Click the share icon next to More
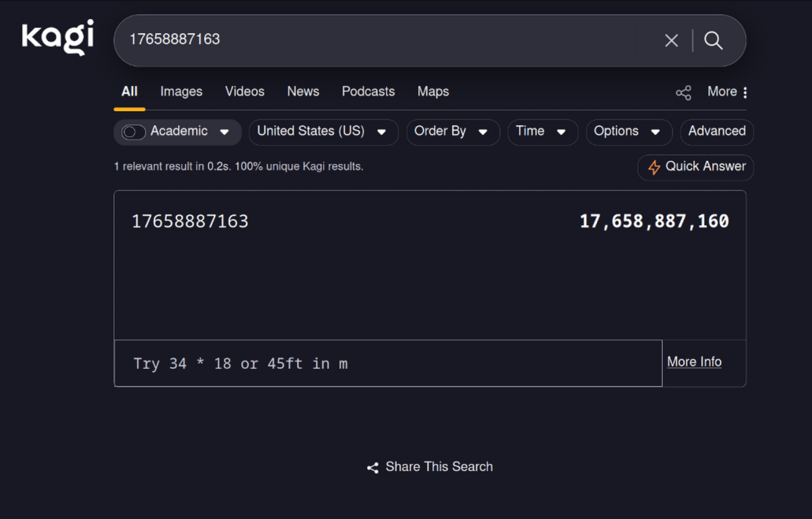This screenshot has height=519, width=812. 683,93
